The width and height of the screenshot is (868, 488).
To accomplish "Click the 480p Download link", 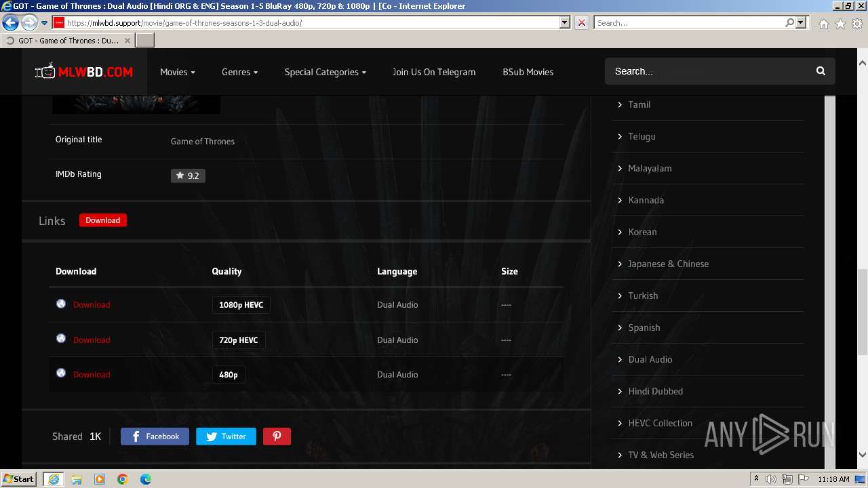I will coord(92,375).
